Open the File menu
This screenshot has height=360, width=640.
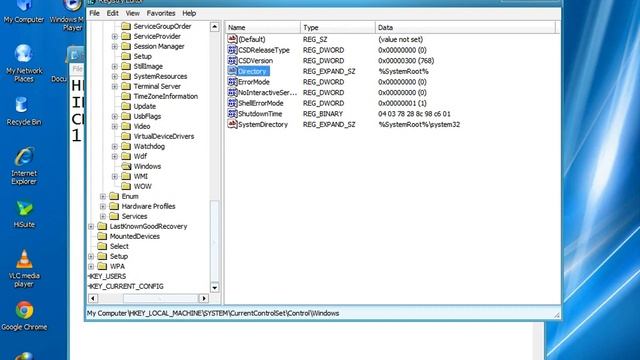click(94, 13)
